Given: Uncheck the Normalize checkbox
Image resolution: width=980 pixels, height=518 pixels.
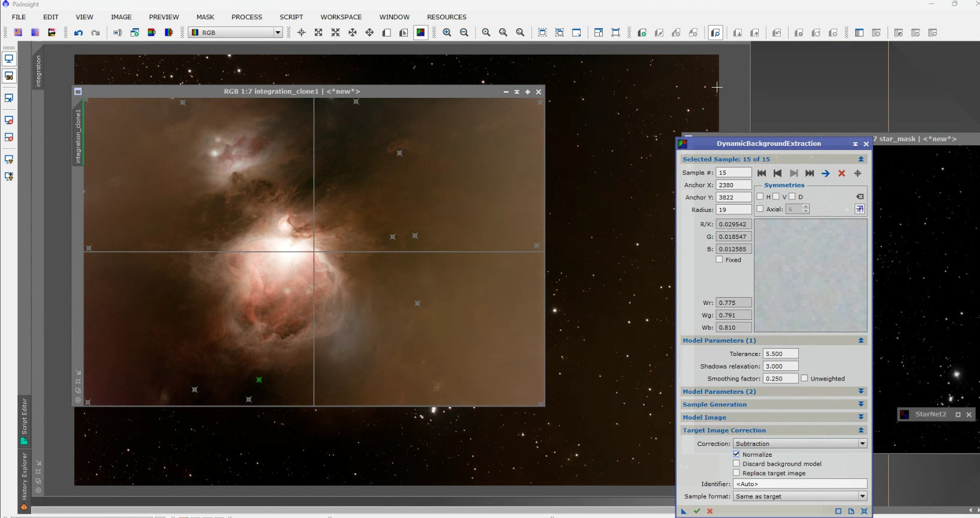Looking at the screenshot, I should (x=736, y=454).
